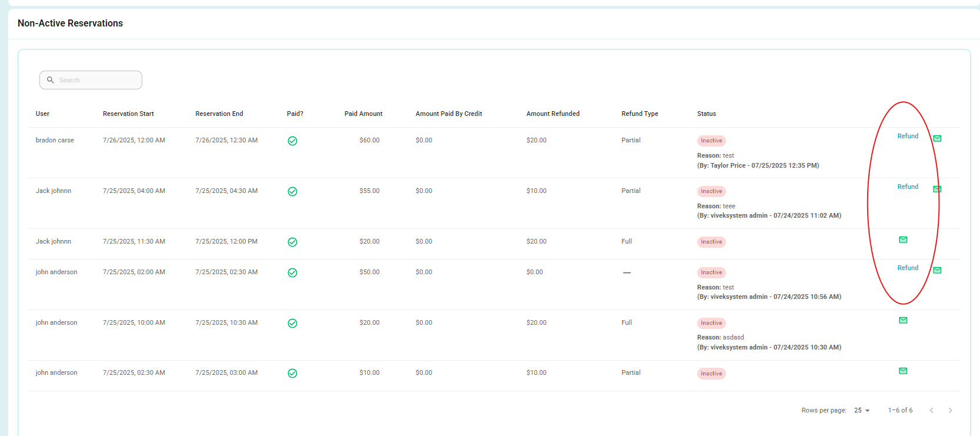The width and height of the screenshot is (980, 436).
Task: Click the $0.00 amount refunded value
Action: [534, 272]
